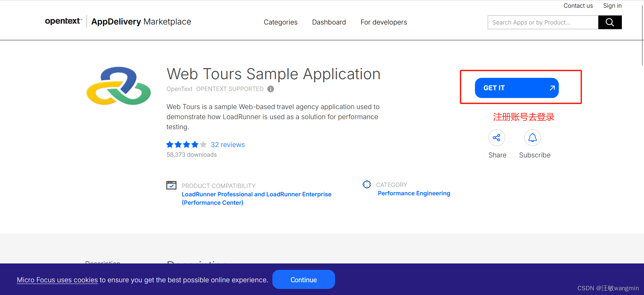Click the Subscribe bell icon
The width and height of the screenshot is (644, 295).
pyautogui.click(x=533, y=138)
